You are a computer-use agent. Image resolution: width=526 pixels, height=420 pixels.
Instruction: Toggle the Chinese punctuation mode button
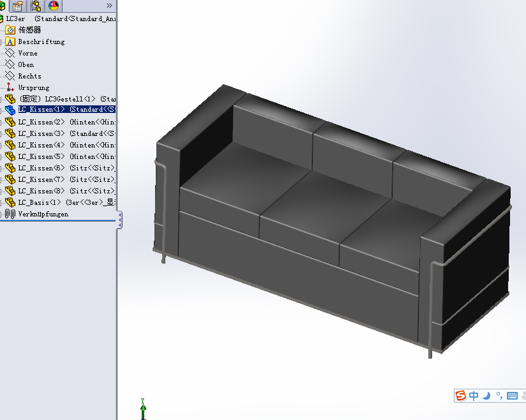499,396
